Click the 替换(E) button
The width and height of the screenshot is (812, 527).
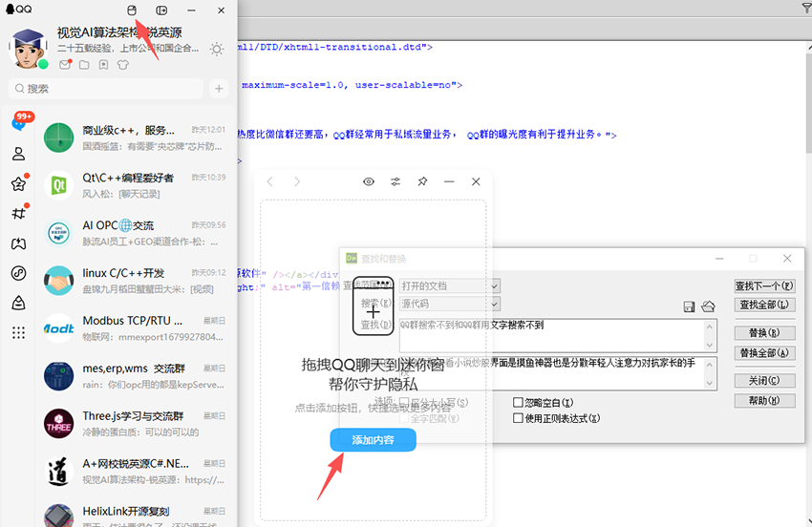point(764,332)
